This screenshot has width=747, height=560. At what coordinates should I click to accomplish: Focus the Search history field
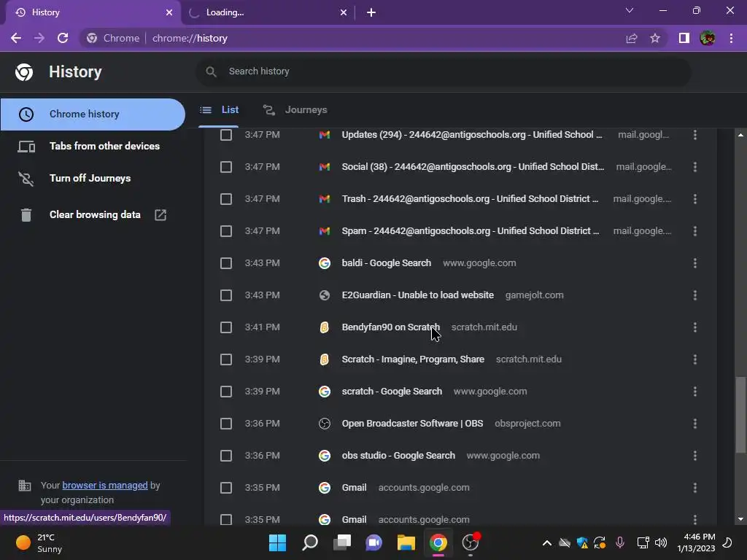click(444, 71)
